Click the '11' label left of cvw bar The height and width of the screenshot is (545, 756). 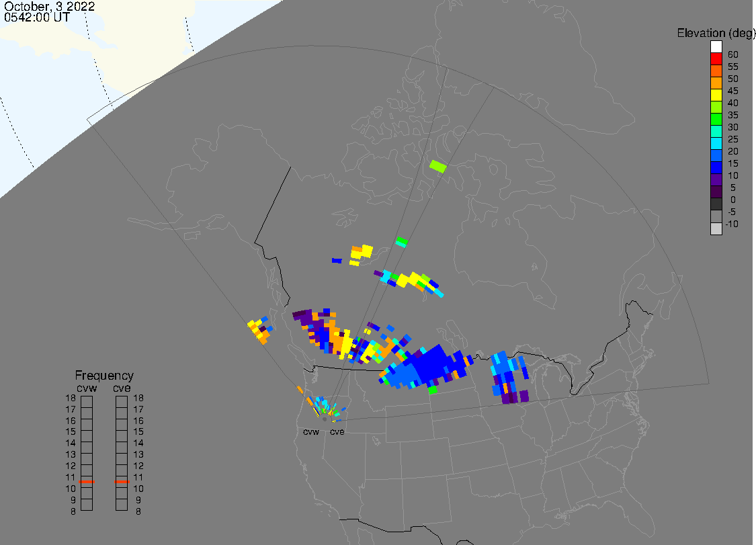[71, 478]
